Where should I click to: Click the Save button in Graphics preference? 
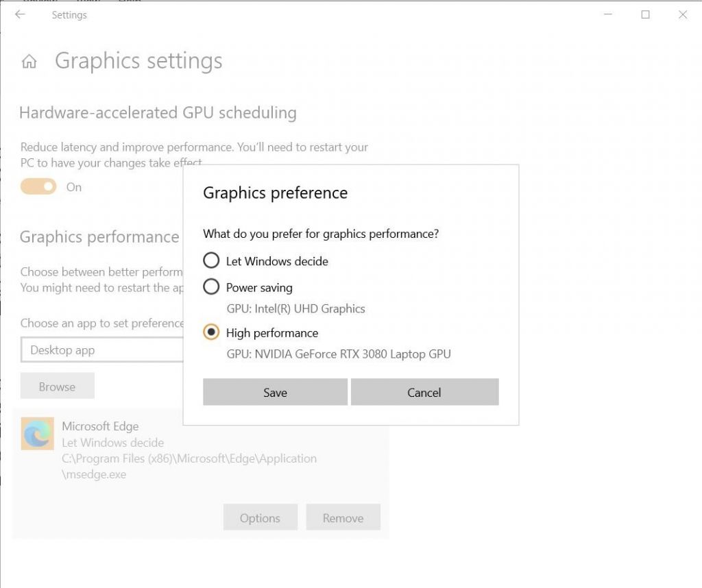[275, 392]
